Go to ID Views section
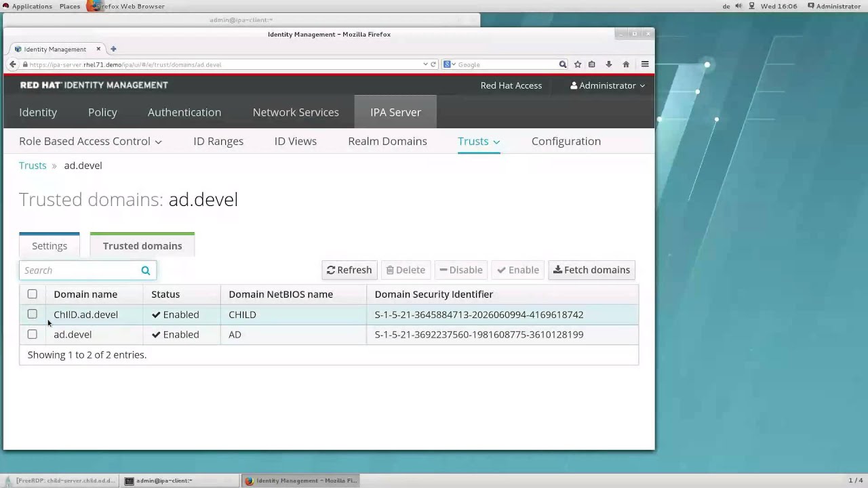The image size is (868, 488). (x=296, y=141)
